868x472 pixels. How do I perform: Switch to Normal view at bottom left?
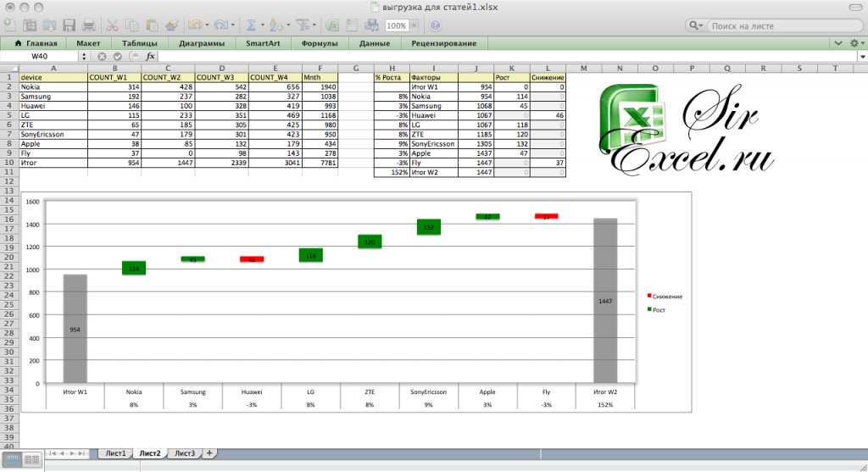coord(11,459)
